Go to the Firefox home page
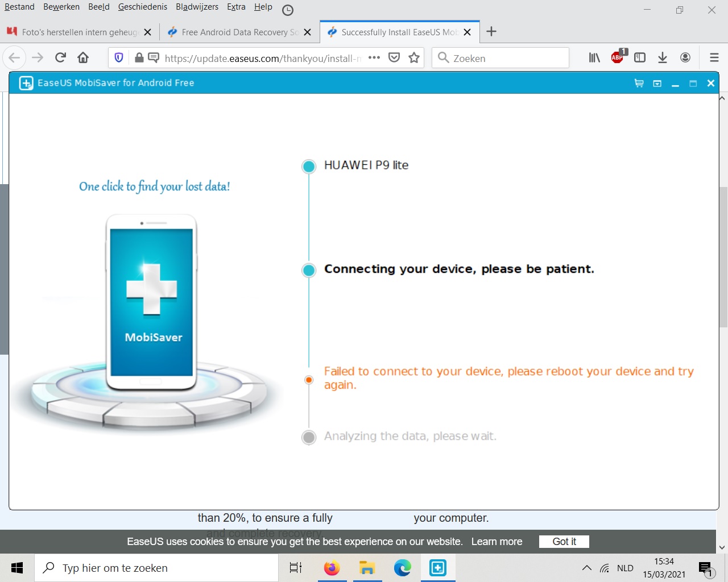 pos(83,57)
